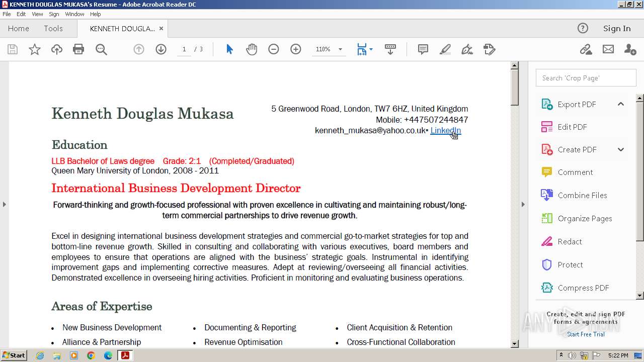Viewport: 644px width, 362px height.
Task: Click the email address kenneth_mukasa@yahoo.co.uk
Action: click(x=370, y=131)
